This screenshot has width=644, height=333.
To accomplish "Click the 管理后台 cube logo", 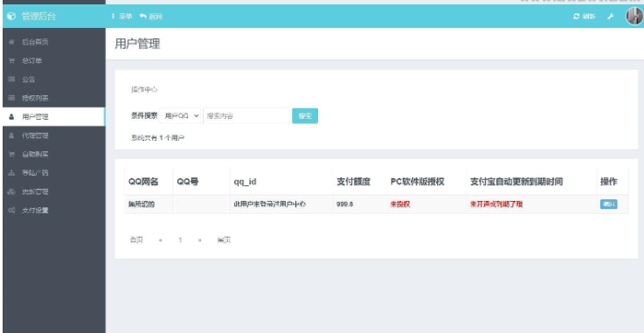I will click(x=11, y=17).
